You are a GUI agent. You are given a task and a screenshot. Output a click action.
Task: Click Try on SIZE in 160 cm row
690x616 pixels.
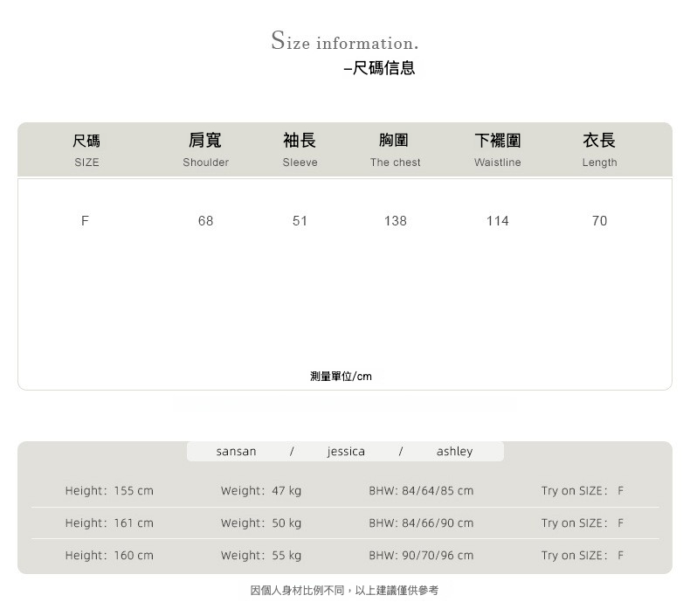click(x=583, y=555)
